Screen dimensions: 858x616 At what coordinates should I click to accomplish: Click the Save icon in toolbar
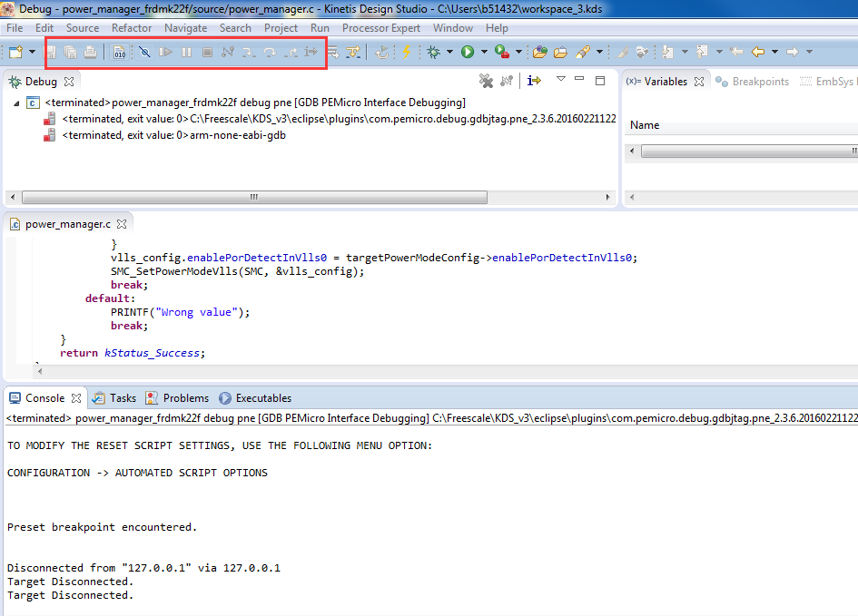(50, 52)
